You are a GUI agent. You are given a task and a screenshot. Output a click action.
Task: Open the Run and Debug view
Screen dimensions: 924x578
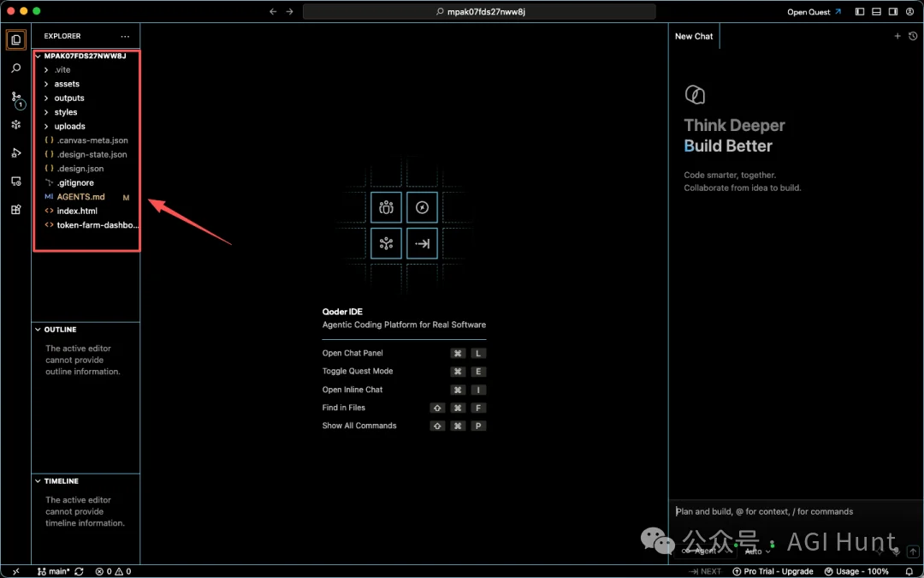16,152
